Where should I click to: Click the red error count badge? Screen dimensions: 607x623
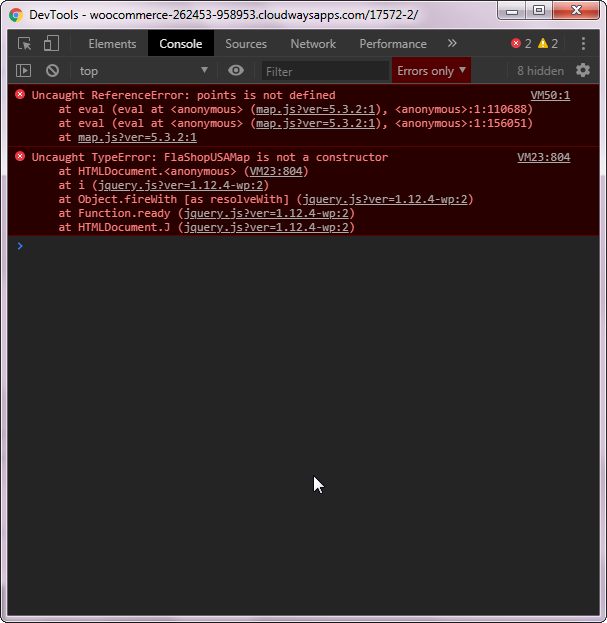[x=521, y=43]
